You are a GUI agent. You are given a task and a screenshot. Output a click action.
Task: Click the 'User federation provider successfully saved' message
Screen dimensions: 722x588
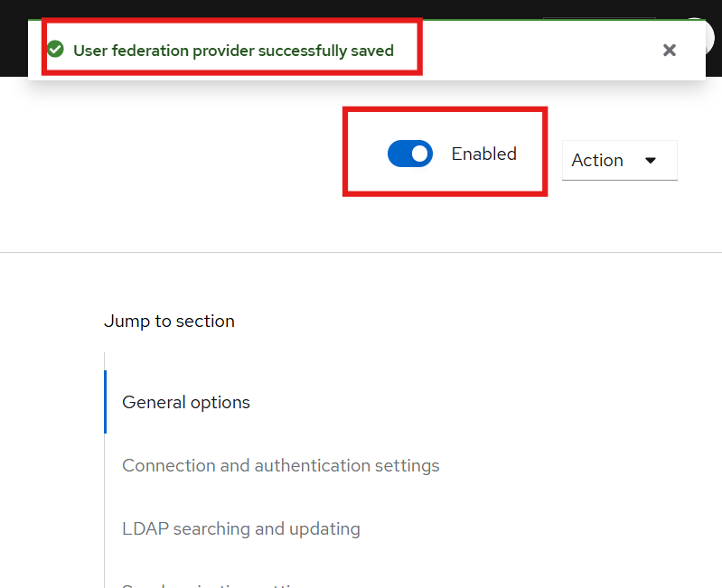click(233, 51)
